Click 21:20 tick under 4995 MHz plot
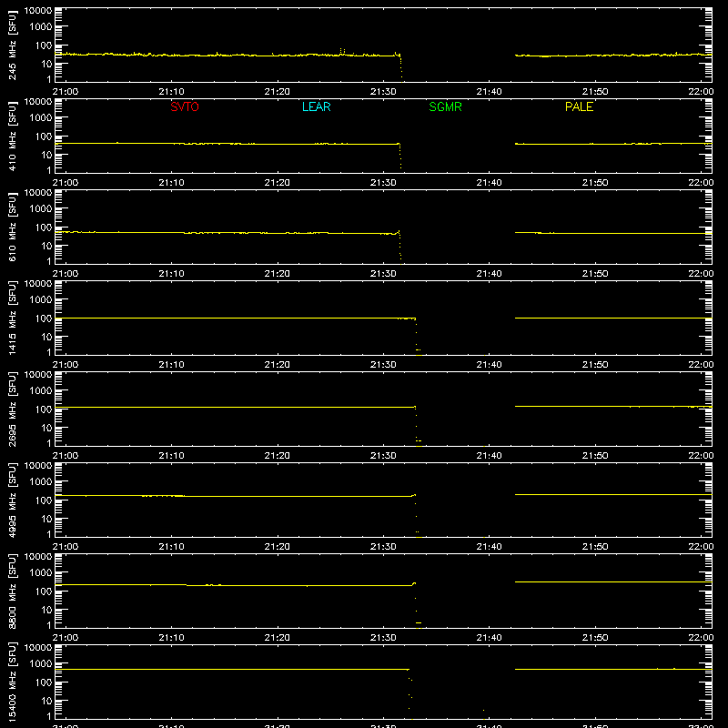The height and width of the screenshot is (728, 728). [278, 547]
